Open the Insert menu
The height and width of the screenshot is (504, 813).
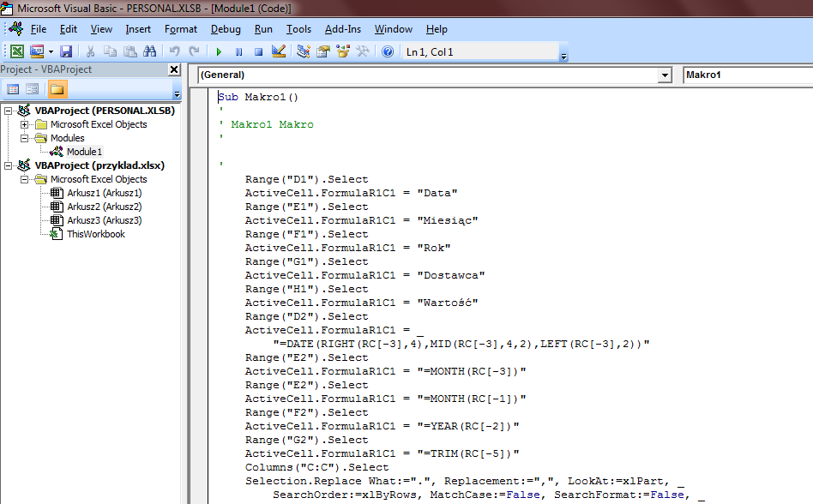[138, 29]
